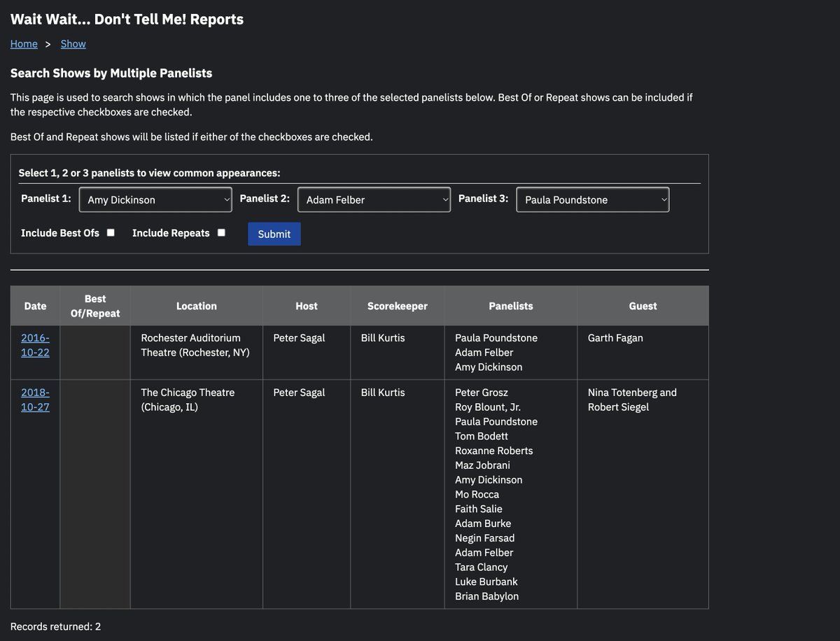Open Panelist 2 dropdown showing Adam Felber
Viewport: 840px width, 641px height.
click(374, 199)
